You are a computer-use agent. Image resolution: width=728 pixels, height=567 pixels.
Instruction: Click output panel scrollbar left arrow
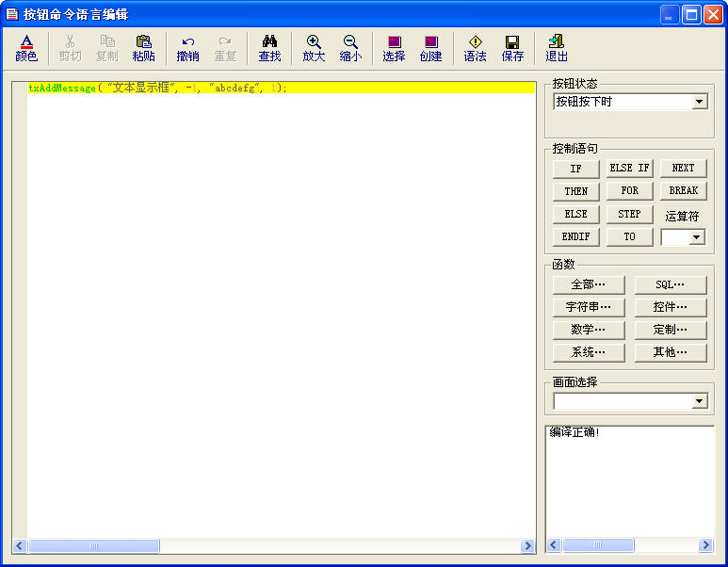click(x=554, y=544)
